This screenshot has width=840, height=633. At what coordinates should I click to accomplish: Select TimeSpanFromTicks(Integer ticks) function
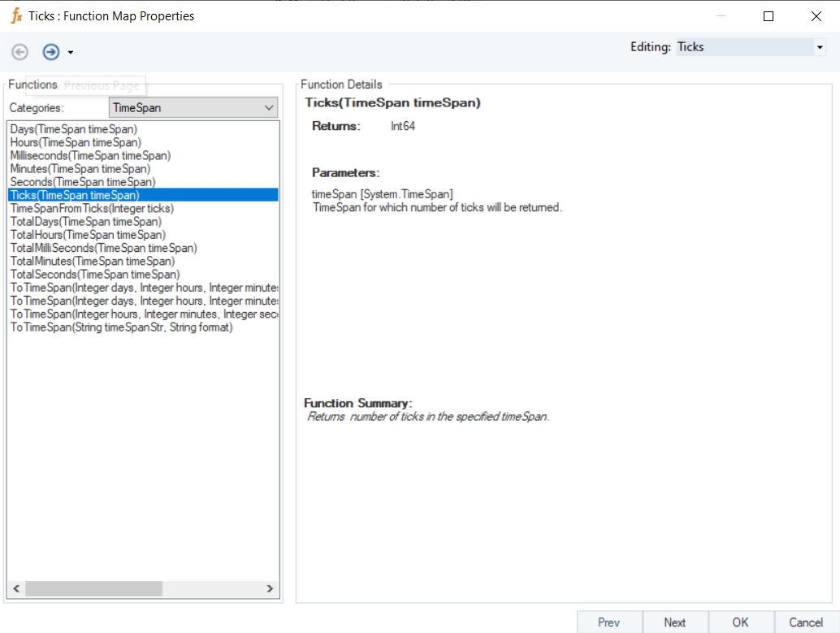pyautogui.click(x=92, y=209)
